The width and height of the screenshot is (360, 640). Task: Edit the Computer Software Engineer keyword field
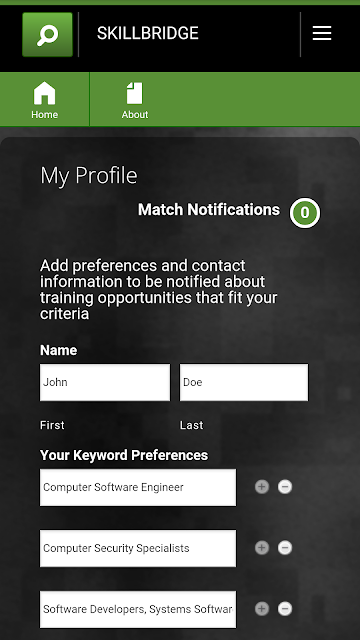[x=138, y=487]
